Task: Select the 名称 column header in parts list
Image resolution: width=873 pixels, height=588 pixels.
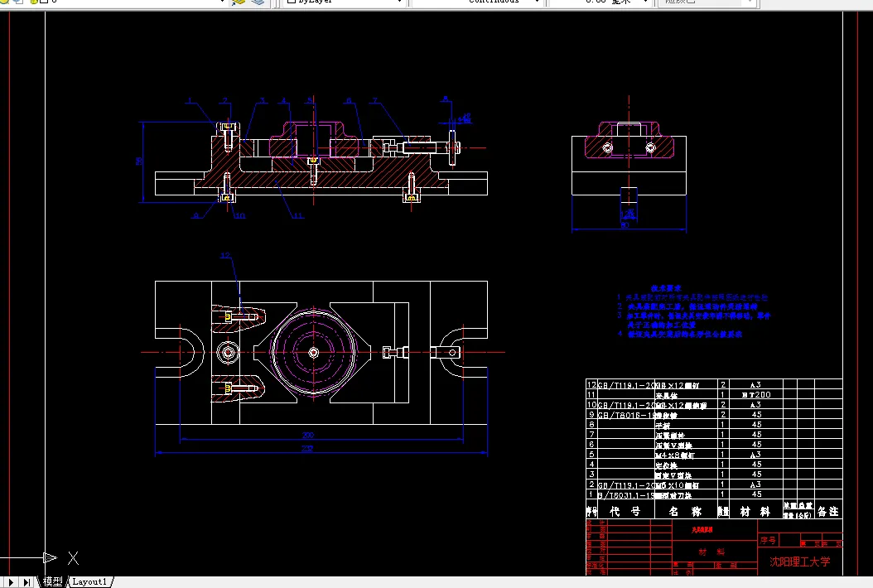Action: point(685,511)
